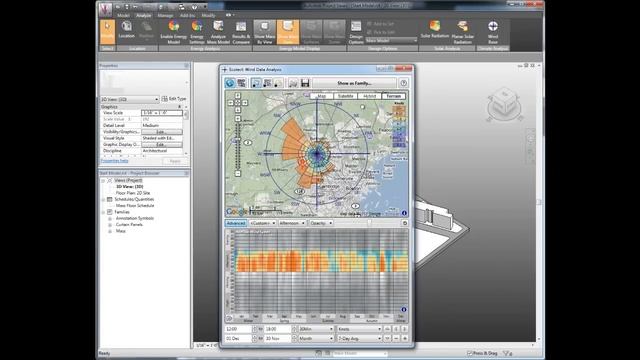Open the Main Model design option dropdown

391,40
